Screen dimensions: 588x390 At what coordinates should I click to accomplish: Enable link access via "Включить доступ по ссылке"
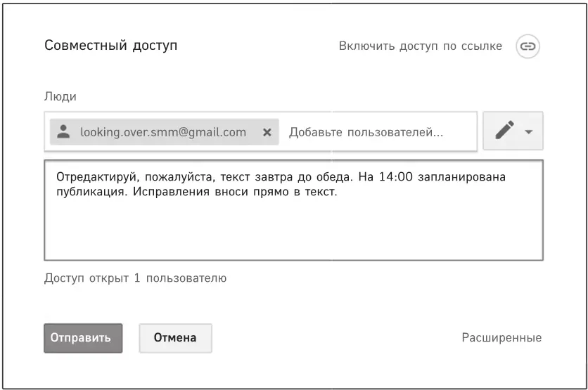(420, 46)
